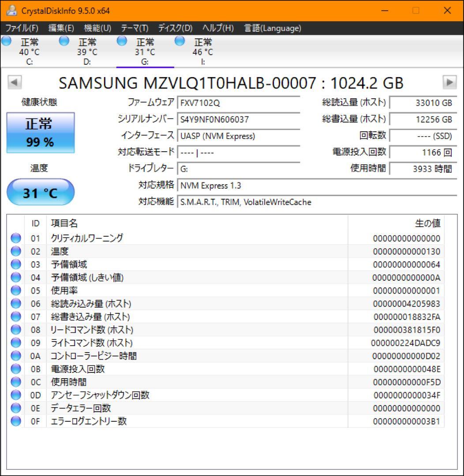Go to next disk with right arrow
464x476 pixels.
pos(449,82)
